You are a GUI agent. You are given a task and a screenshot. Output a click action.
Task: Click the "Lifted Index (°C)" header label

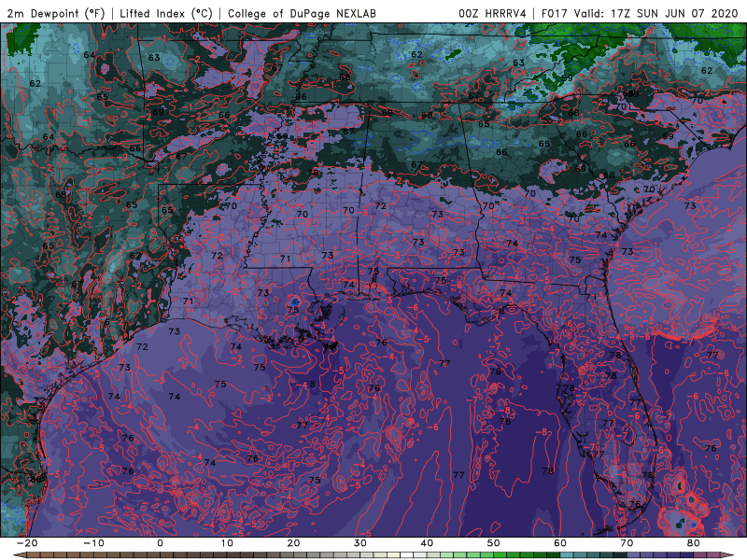click(166, 13)
